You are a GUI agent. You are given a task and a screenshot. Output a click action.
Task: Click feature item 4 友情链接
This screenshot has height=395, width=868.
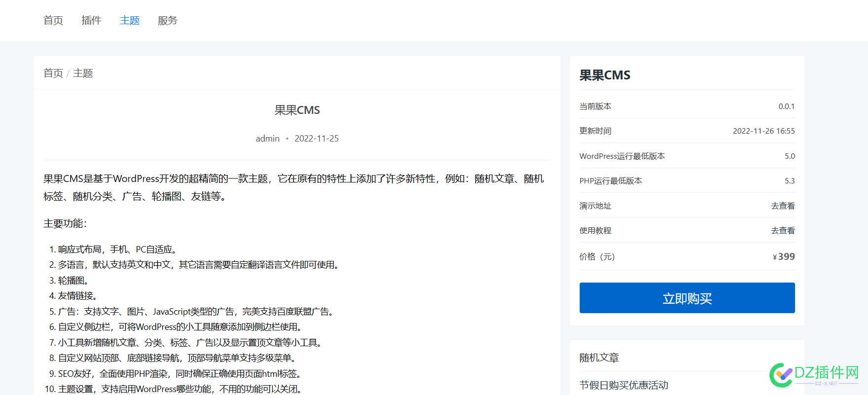pyautogui.click(x=77, y=296)
